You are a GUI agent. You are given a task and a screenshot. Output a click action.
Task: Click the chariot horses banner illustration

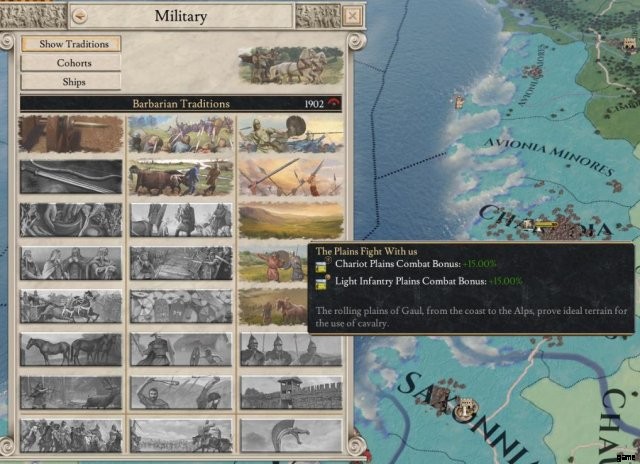[291, 65]
